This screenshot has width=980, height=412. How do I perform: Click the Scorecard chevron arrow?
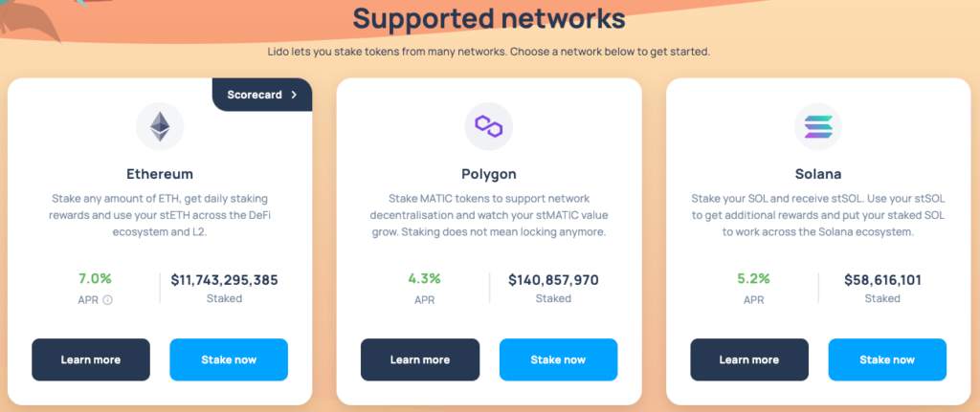[x=294, y=95]
